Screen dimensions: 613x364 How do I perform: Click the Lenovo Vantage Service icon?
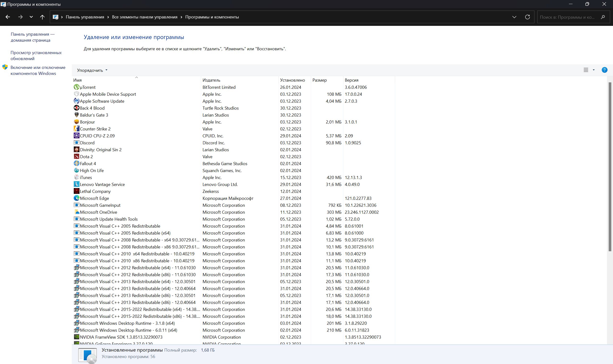coord(76,184)
